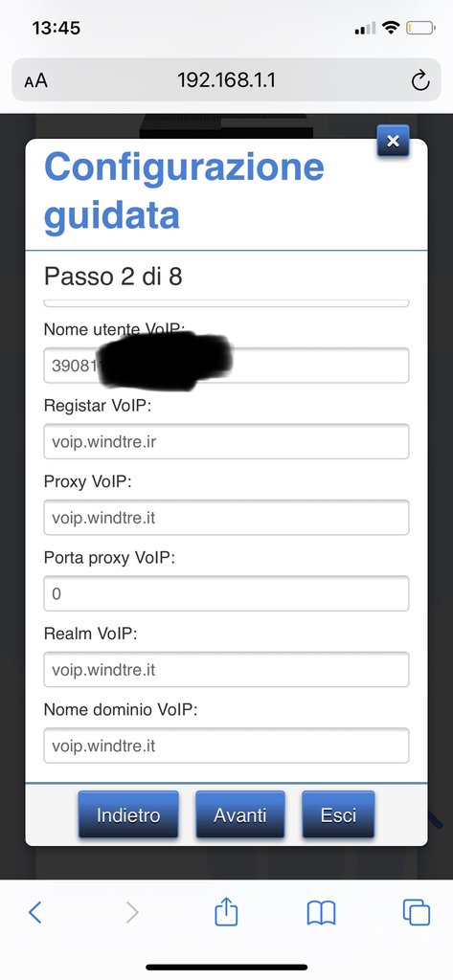Edit the Proxy VoIP field
This screenshot has height=980, width=453.
(226, 518)
